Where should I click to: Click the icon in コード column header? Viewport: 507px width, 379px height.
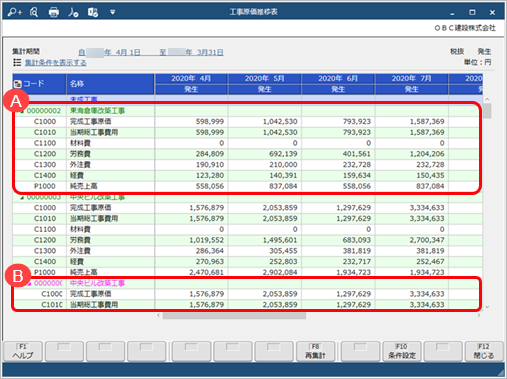click(x=18, y=84)
